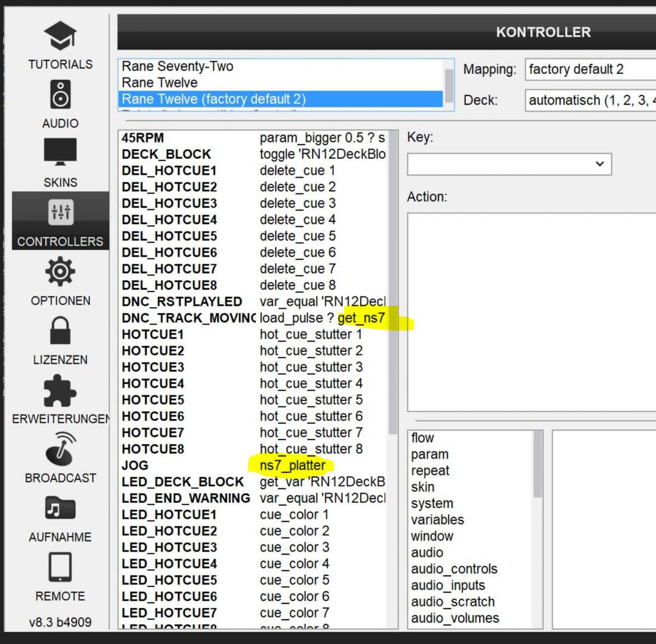The image size is (656, 644).
Task: Open the Mapping dropdown 'factory default 2'
Action: point(590,69)
